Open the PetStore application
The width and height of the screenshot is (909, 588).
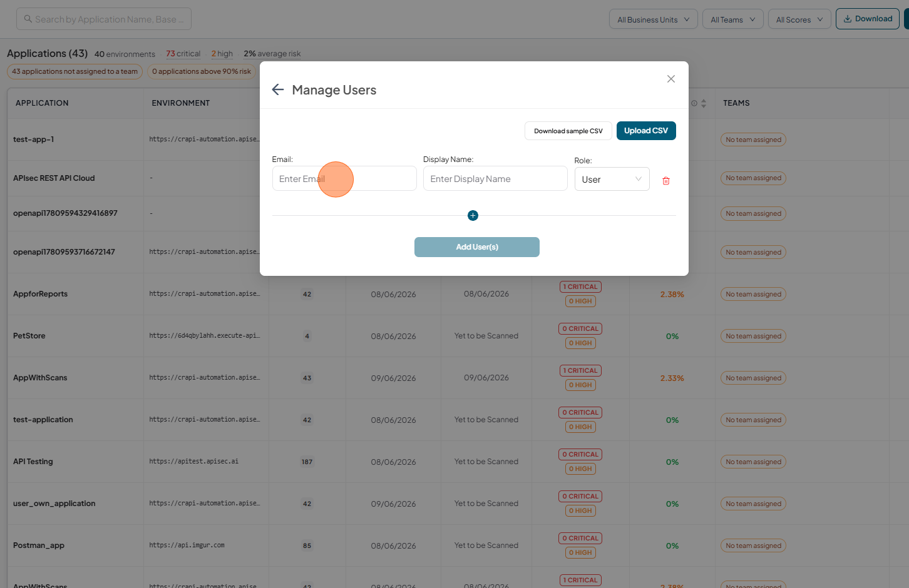[29, 336]
